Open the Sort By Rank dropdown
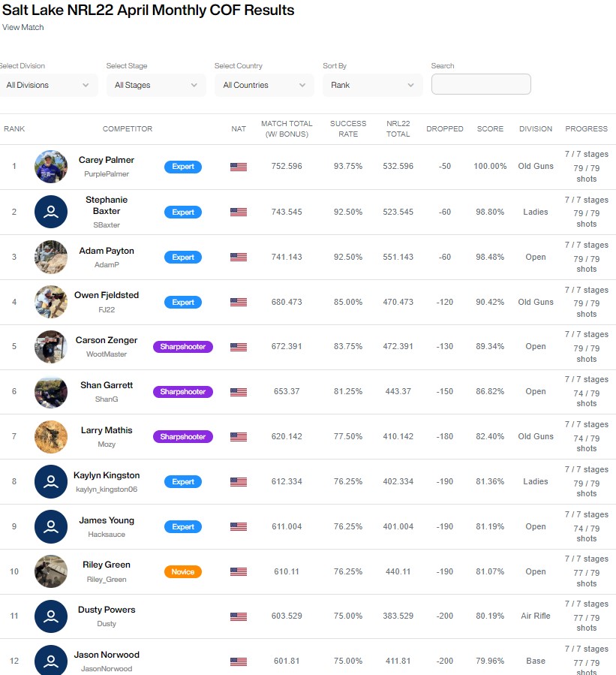 pos(372,85)
